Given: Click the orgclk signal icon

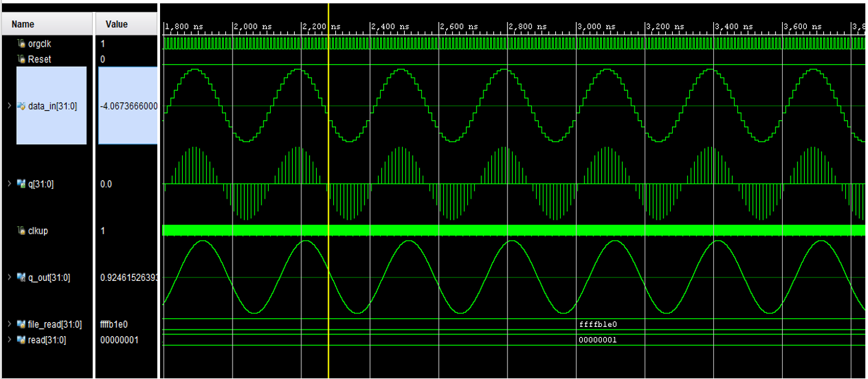Looking at the screenshot, I should pyautogui.click(x=21, y=43).
